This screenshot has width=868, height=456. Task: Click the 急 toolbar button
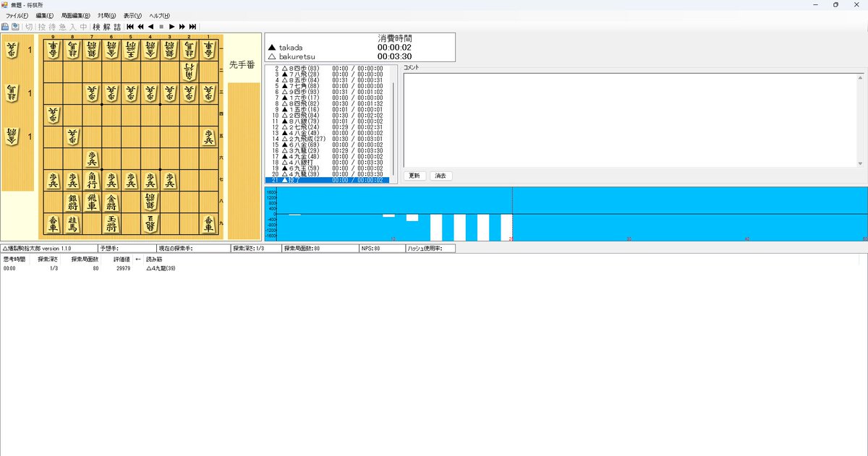click(62, 27)
